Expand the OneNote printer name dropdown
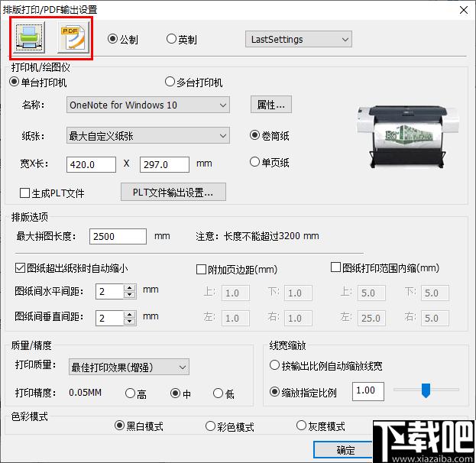The height and width of the screenshot is (463, 476). (x=147, y=105)
